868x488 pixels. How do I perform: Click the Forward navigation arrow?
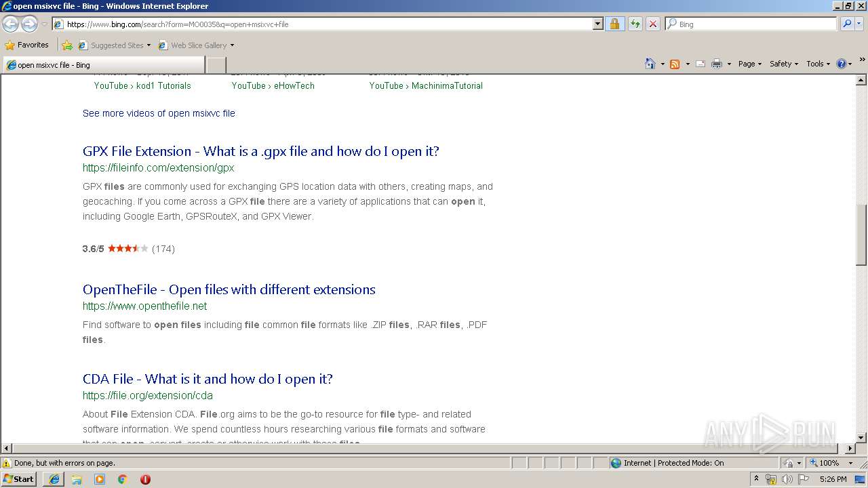(29, 24)
